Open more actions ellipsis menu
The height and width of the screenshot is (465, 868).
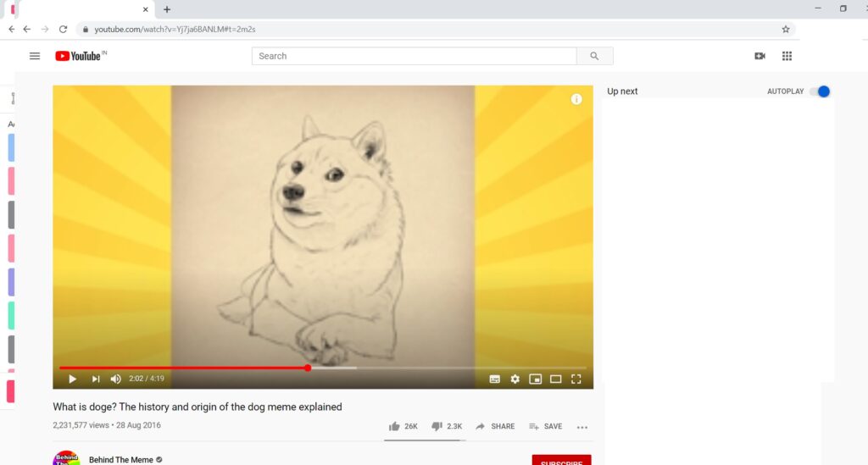pyautogui.click(x=581, y=427)
